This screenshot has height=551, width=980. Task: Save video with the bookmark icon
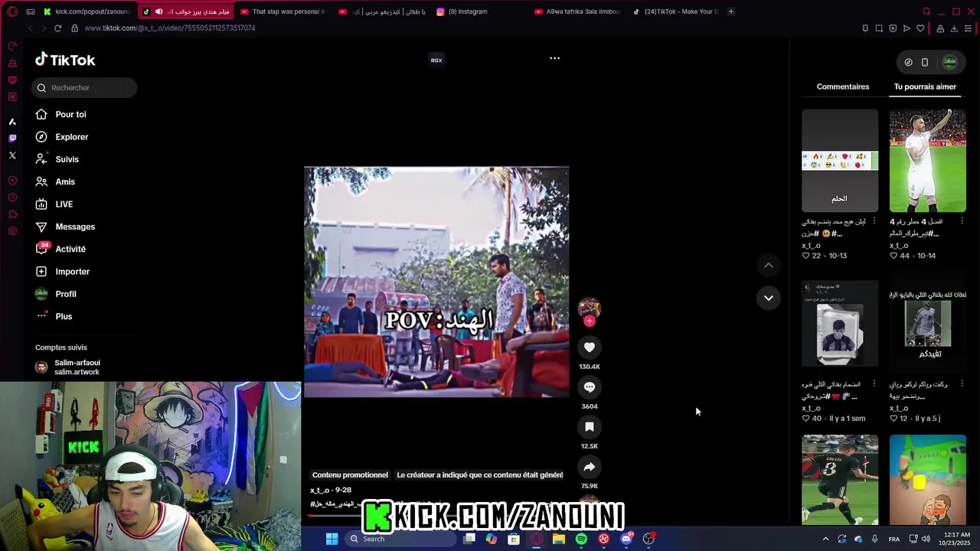[x=590, y=427]
